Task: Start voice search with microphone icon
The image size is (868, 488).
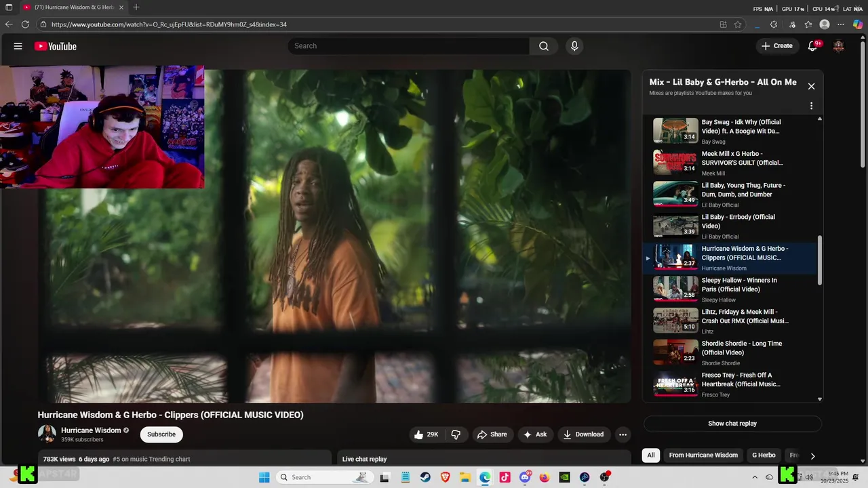Action: (x=574, y=46)
